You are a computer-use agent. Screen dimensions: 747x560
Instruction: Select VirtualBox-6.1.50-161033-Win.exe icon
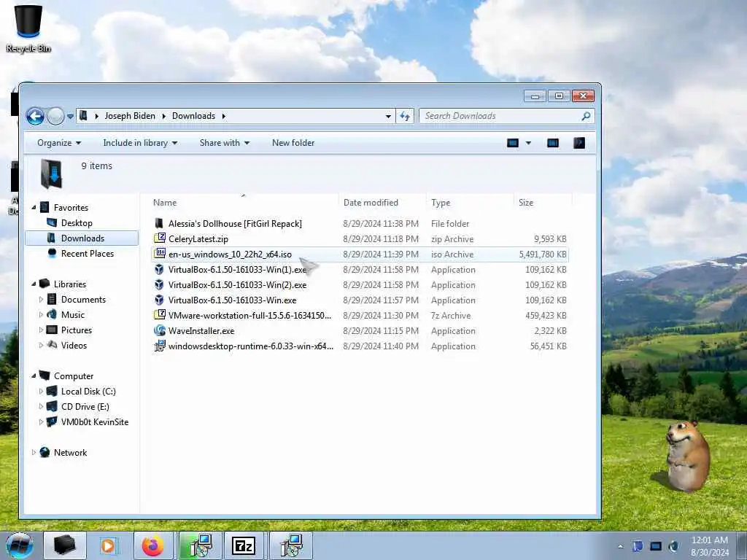click(x=159, y=300)
